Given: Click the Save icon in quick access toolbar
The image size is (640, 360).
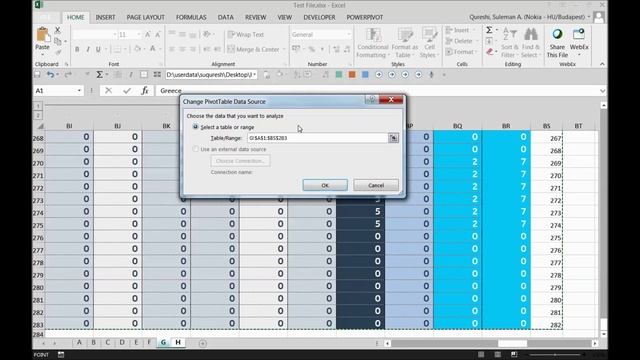Looking at the screenshot, I should tap(37, 75).
